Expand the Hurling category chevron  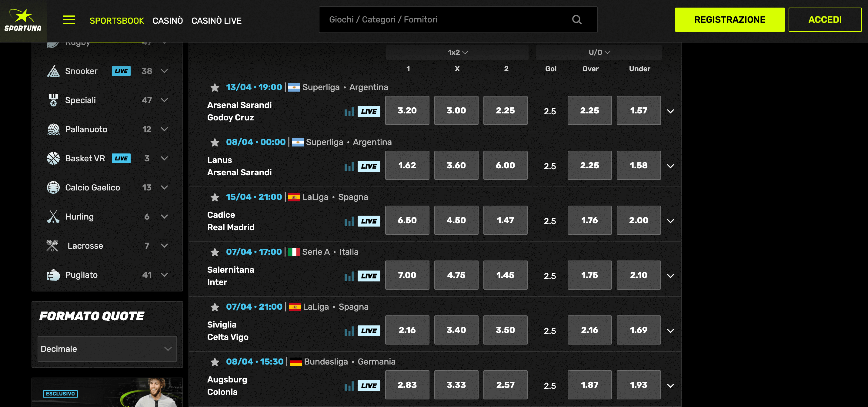click(165, 217)
